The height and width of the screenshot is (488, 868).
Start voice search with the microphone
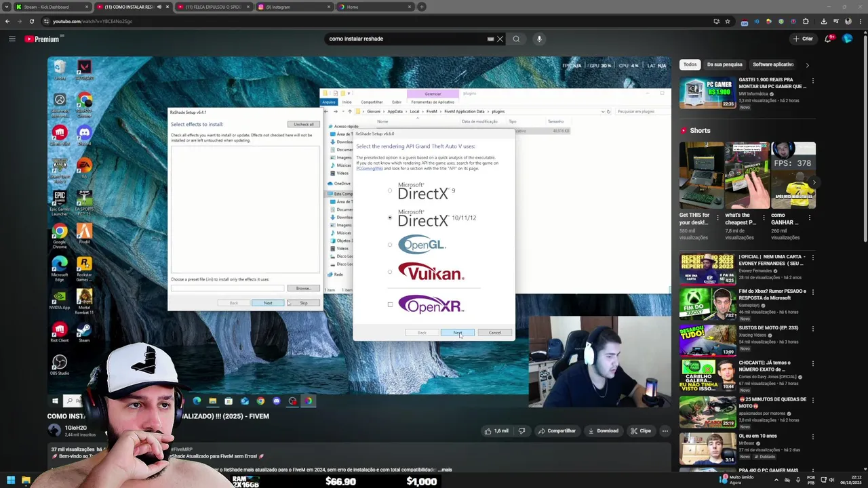click(x=539, y=39)
